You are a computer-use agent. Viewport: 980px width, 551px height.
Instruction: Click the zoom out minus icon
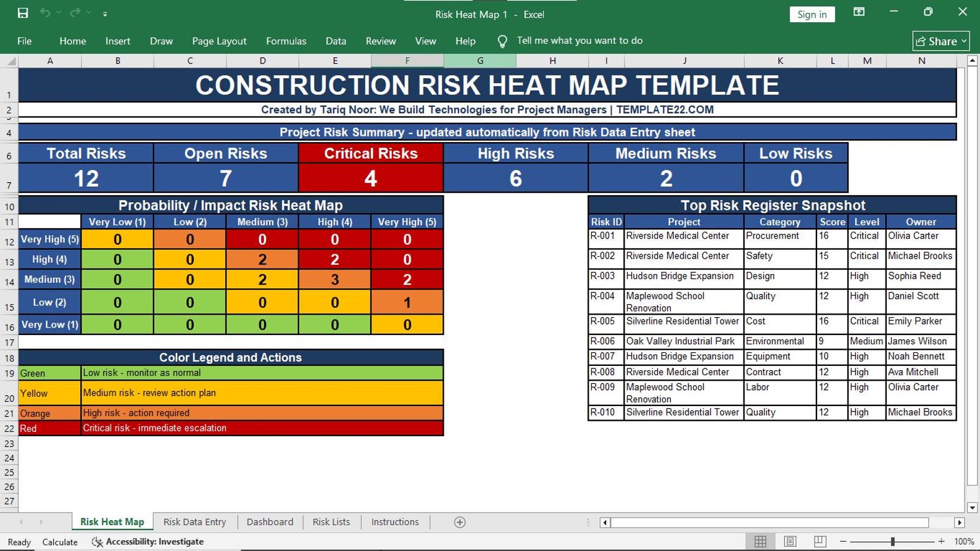843,541
